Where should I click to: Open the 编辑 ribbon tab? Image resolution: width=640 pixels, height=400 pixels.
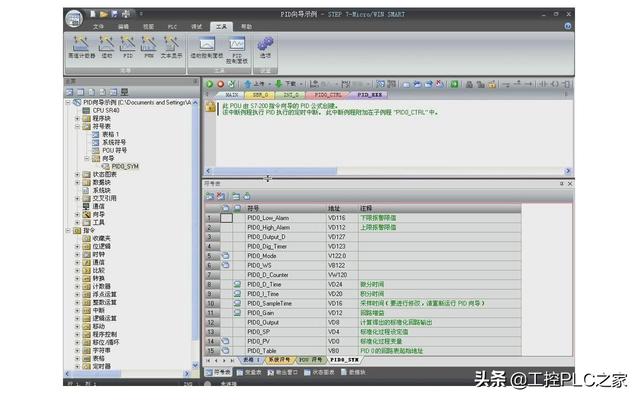click(123, 27)
